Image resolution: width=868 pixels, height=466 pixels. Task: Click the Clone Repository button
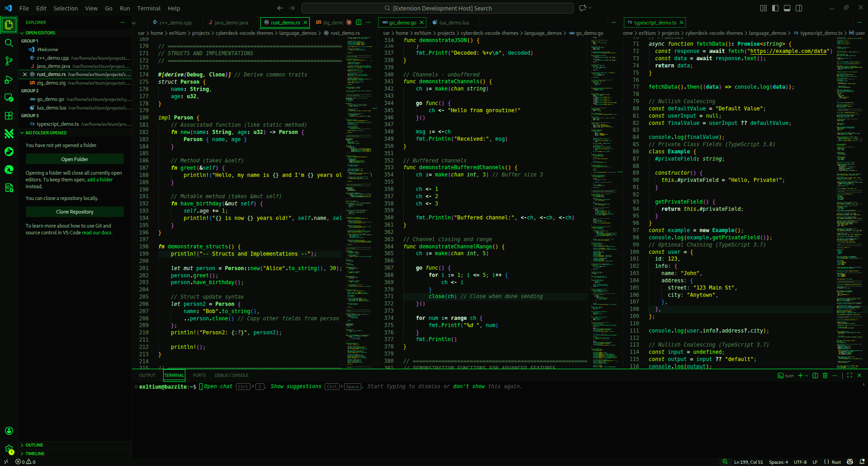point(74,211)
